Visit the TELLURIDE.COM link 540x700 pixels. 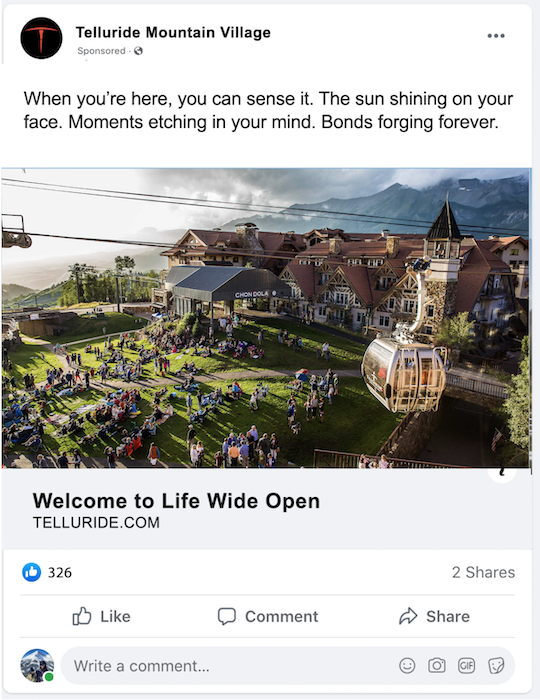[96, 523]
